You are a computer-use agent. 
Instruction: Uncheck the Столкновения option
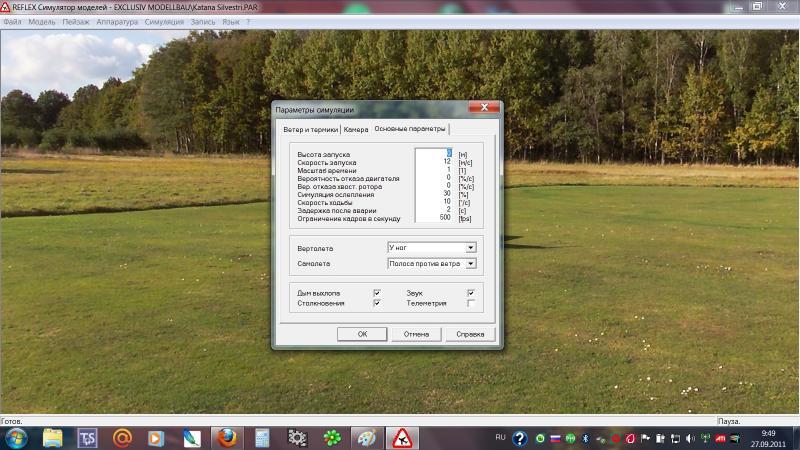pos(376,303)
